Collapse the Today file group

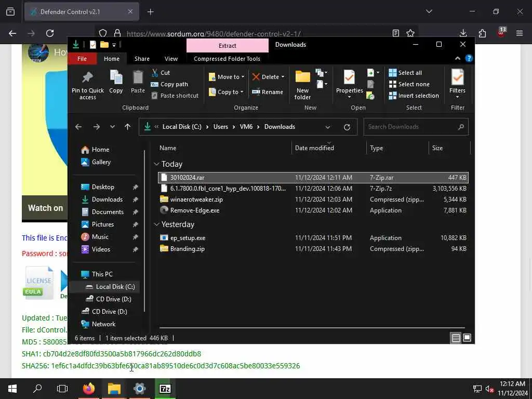pyautogui.click(x=156, y=164)
